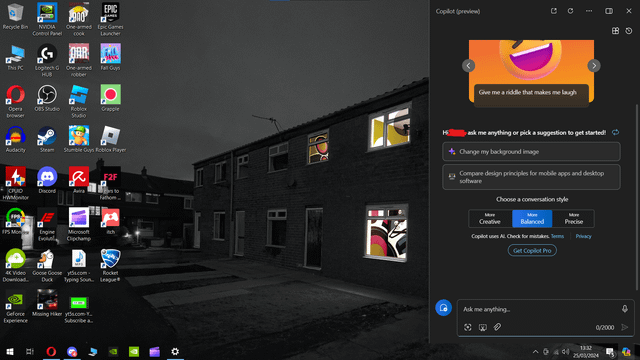Open Recycle Bin desktop icon
This screenshot has height=360, width=640.
pyautogui.click(x=15, y=16)
